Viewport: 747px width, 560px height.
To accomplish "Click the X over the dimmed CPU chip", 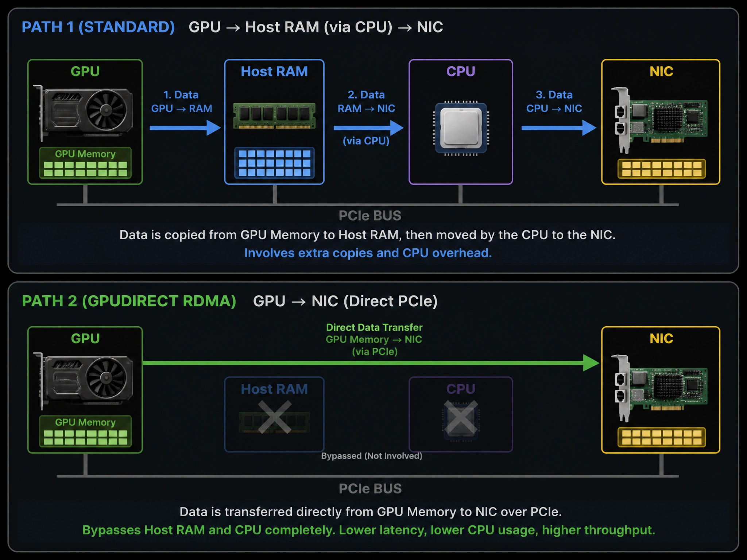I will click(461, 417).
